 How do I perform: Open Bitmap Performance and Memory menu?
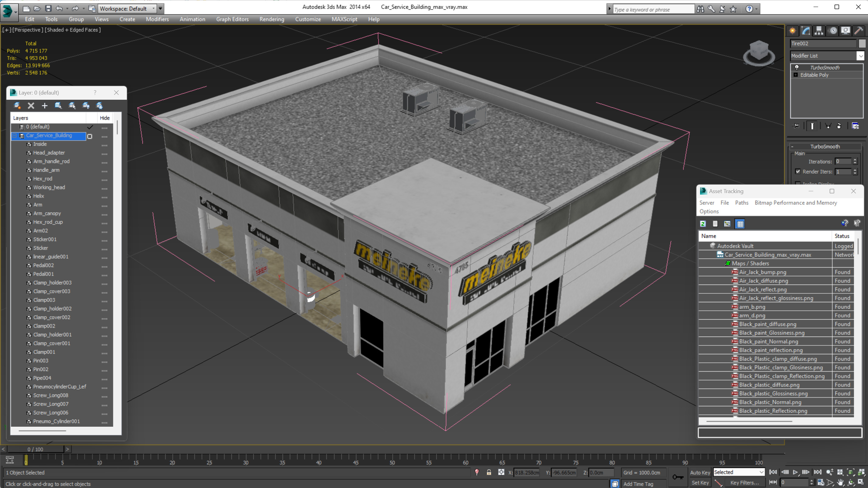point(796,202)
